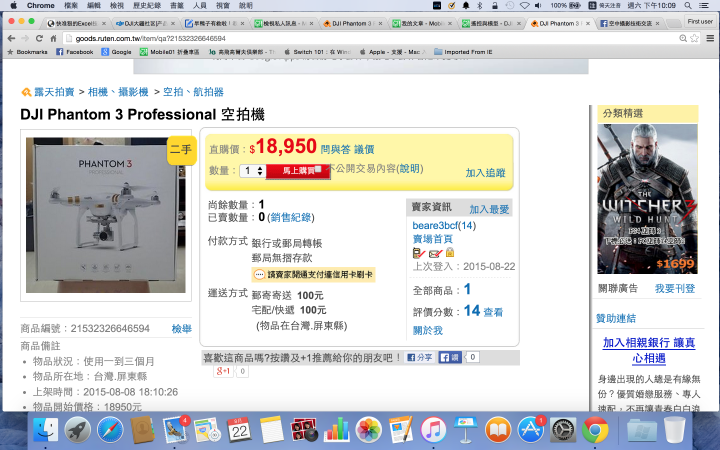Screen dimensions: 720x450
Task: Open App Store dock icon
Action: (531, 430)
